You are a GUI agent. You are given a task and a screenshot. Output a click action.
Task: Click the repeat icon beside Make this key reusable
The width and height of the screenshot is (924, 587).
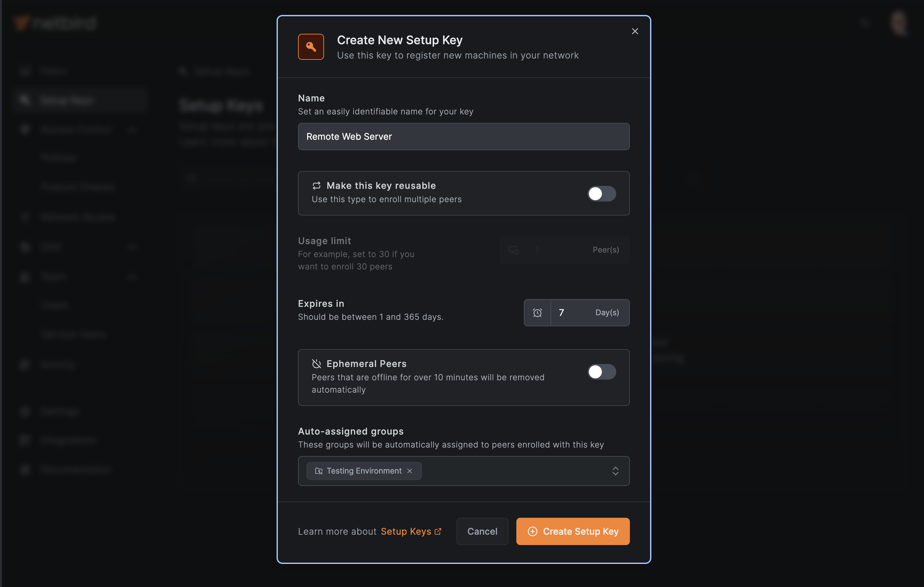(x=316, y=186)
